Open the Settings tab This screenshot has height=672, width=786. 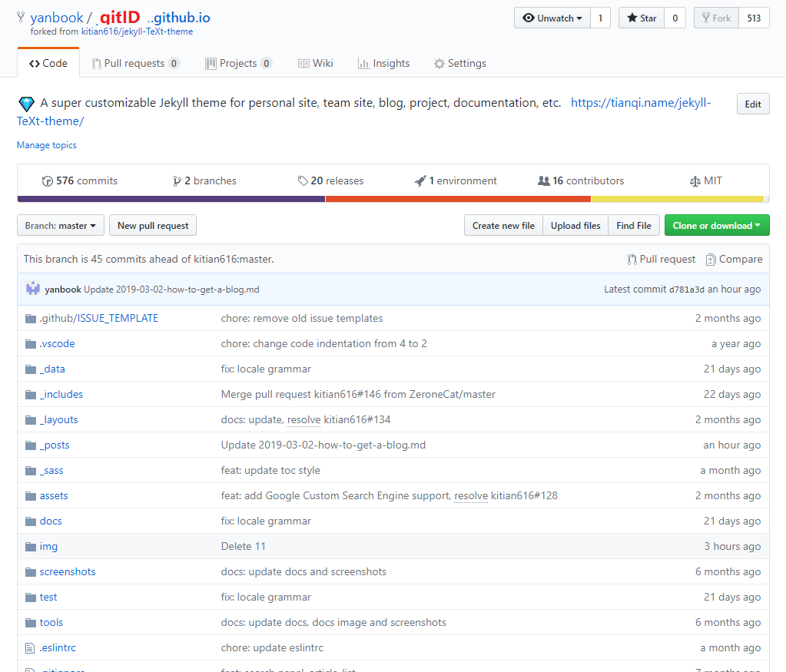(x=459, y=64)
